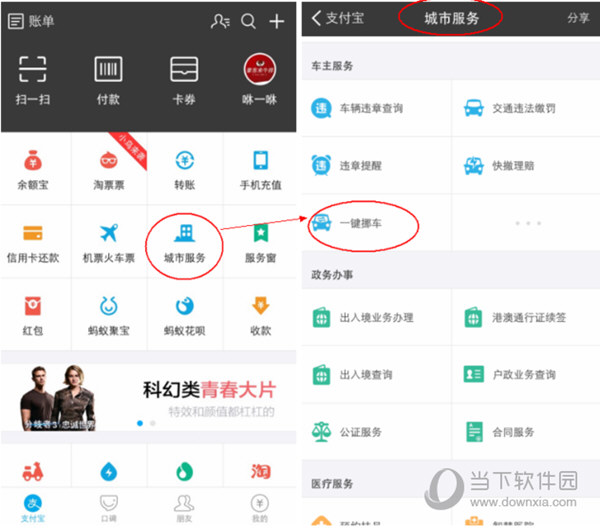Viewport: 600px width, 530px height.
Task: Click 车主服务 section header
Action: tap(332, 66)
